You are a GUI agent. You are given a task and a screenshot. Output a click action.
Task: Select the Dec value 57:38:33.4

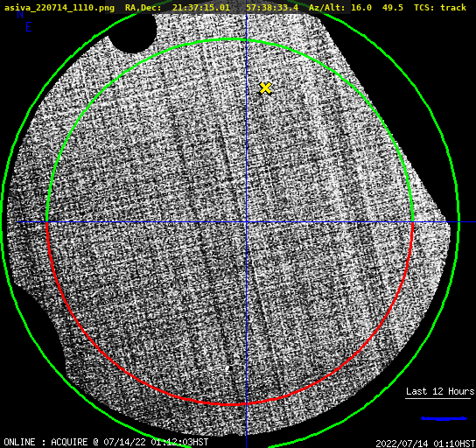click(272, 7)
